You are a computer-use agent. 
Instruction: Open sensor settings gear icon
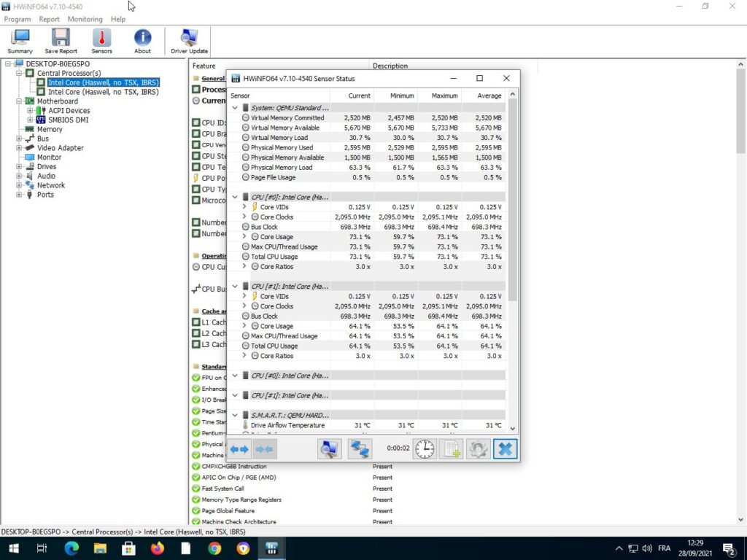478,449
